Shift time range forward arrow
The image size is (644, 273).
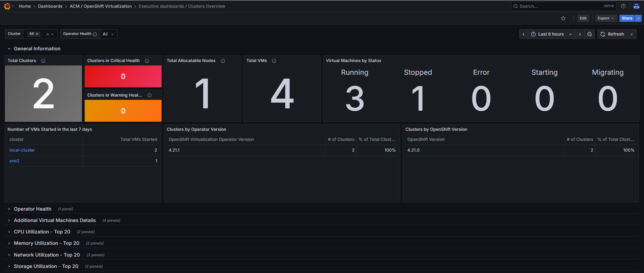(580, 34)
